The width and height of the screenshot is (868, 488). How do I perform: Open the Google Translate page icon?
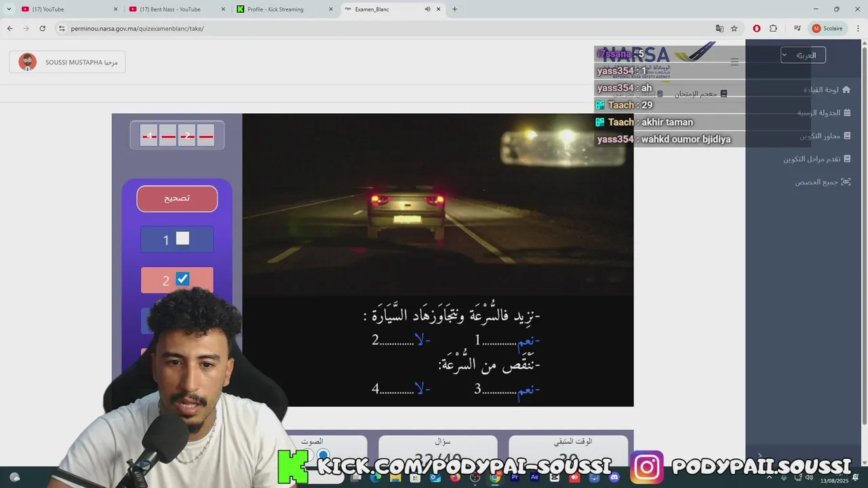tap(719, 28)
